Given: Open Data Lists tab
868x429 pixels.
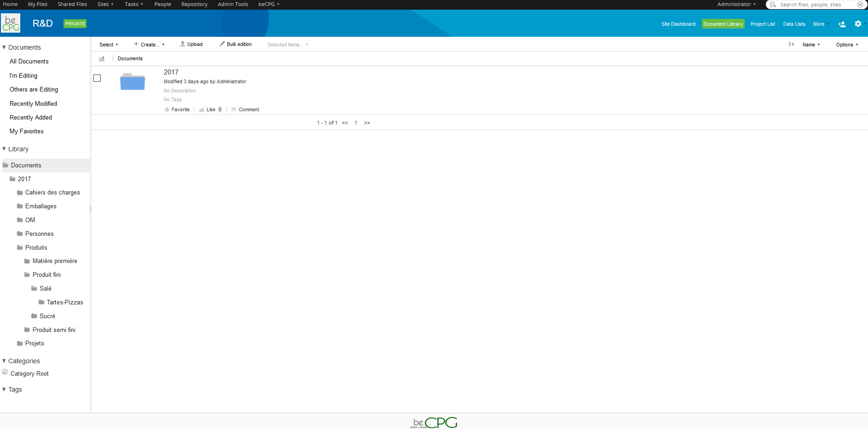Looking at the screenshot, I should coord(794,24).
